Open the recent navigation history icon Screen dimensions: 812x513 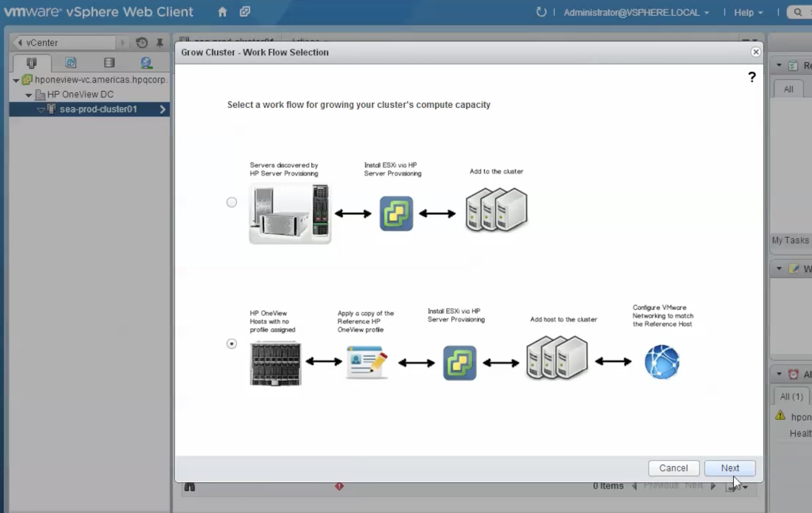[x=142, y=43]
